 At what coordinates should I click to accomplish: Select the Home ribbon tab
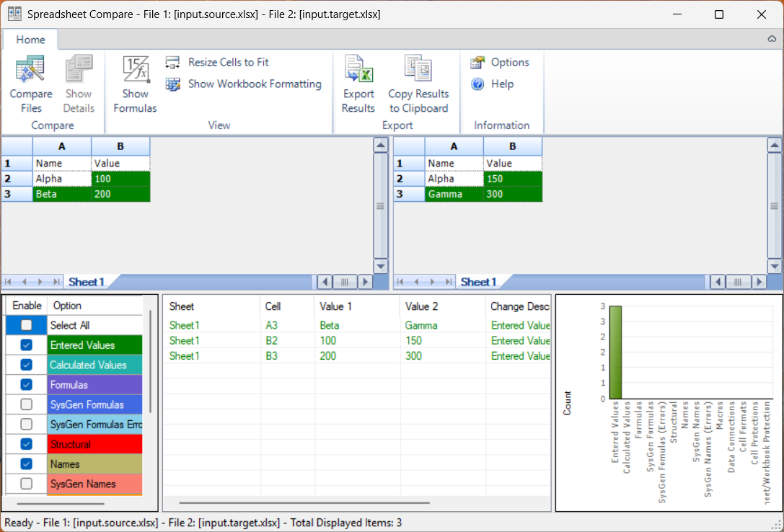pos(30,40)
